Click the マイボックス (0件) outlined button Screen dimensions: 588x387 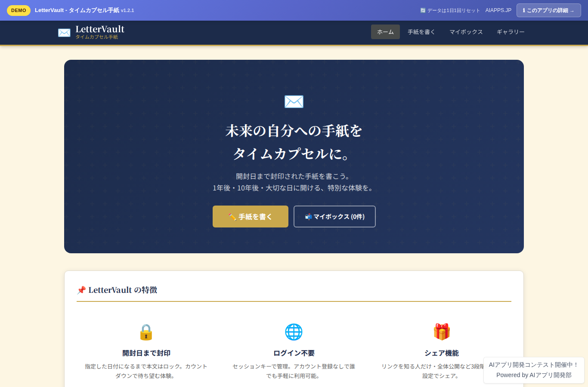click(334, 216)
